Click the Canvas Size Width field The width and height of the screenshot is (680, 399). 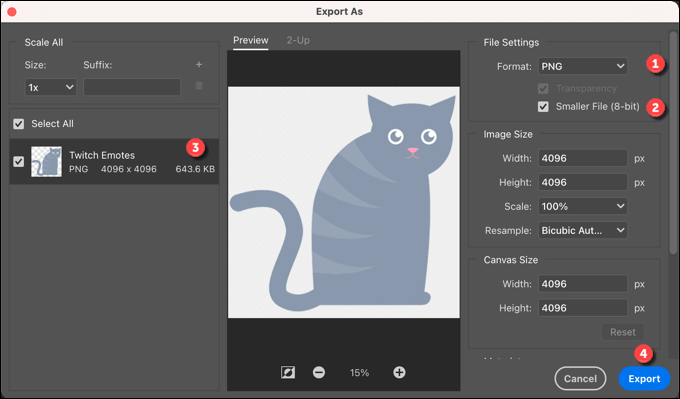(x=583, y=284)
